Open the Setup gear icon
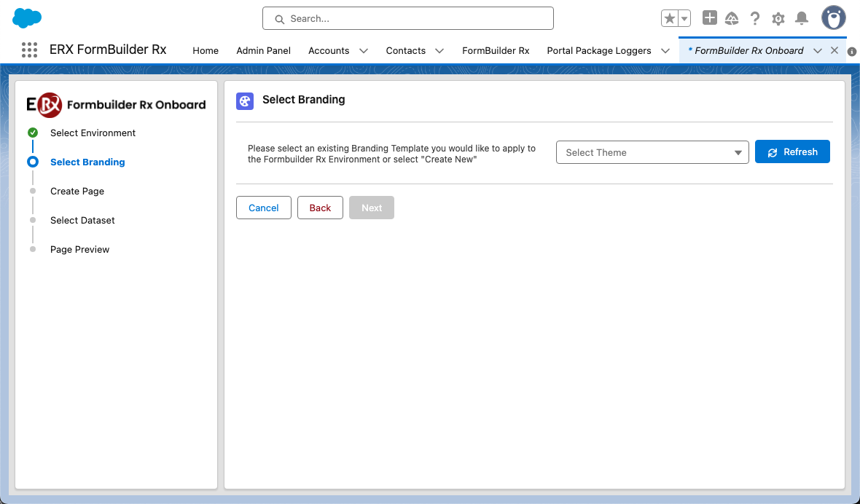The width and height of the screenshot is (860, 504). coord(778,18)
